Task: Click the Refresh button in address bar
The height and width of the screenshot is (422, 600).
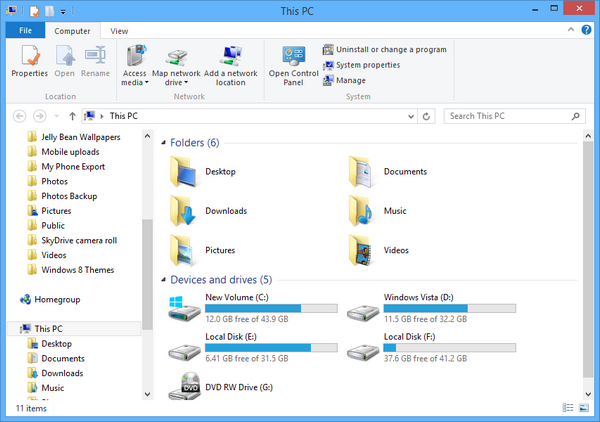Action: coord(426,116)
